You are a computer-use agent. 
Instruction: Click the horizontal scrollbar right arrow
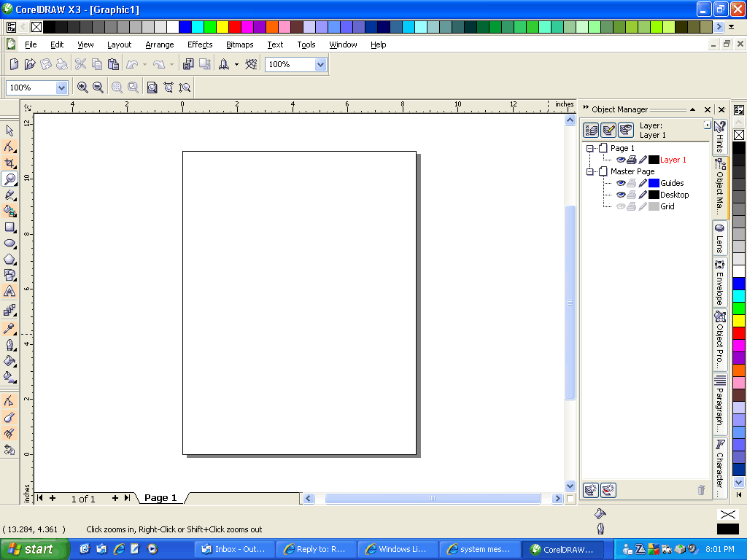pos(557,499)
